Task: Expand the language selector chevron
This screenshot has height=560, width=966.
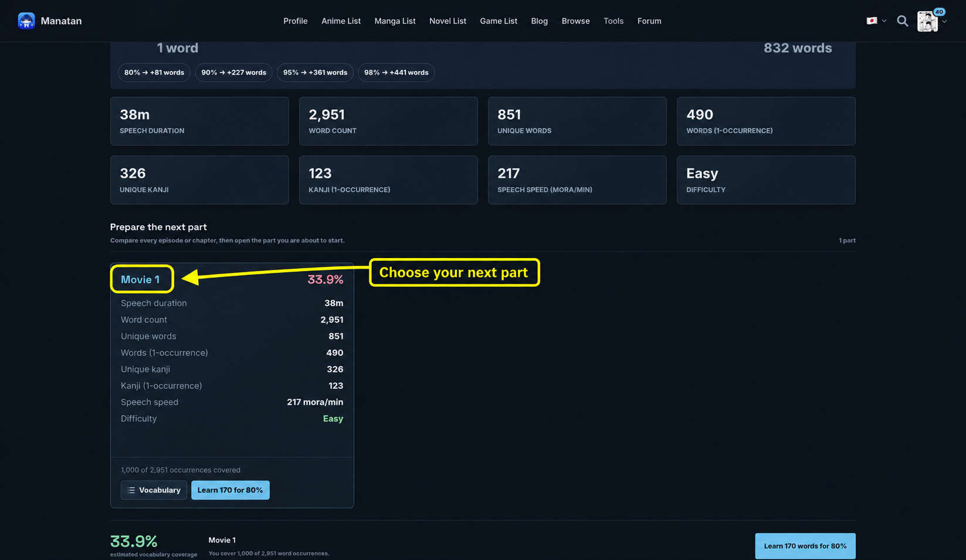Action: pyautogui.click(x=884, y=21)
